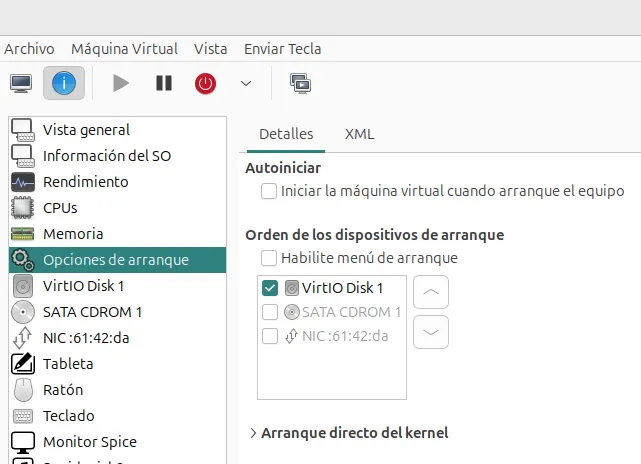This screenshot has width=641, height=464.
Task: Select Memoria in the sidebar
Action: 72,234
